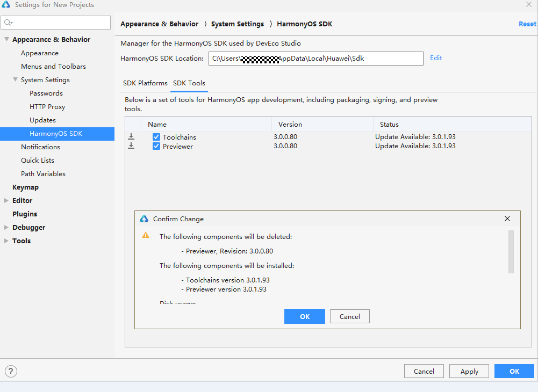This screenshot has width=538, height=392.
Task: Click the search magnifier icon in settings
Action: coord(8,23)
